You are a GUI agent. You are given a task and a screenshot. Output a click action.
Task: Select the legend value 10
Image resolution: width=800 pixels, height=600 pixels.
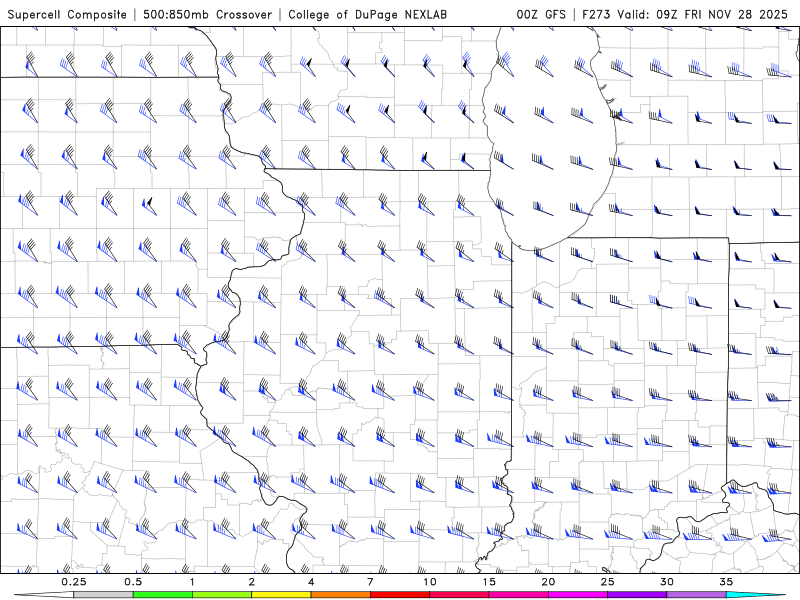430,582
